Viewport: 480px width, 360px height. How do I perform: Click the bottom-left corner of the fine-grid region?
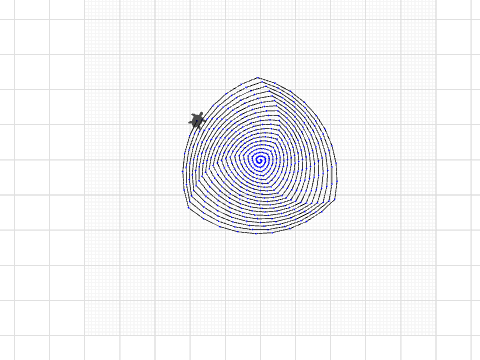85,335
